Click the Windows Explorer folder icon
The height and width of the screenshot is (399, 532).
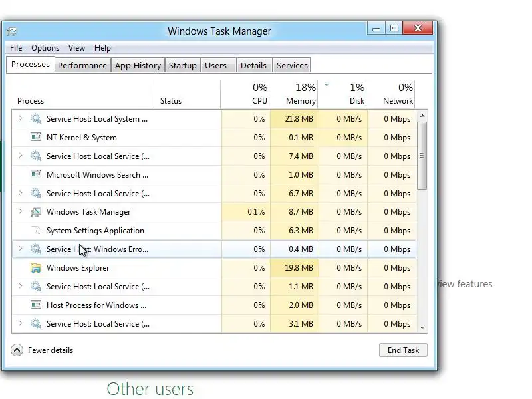point(36,268)
